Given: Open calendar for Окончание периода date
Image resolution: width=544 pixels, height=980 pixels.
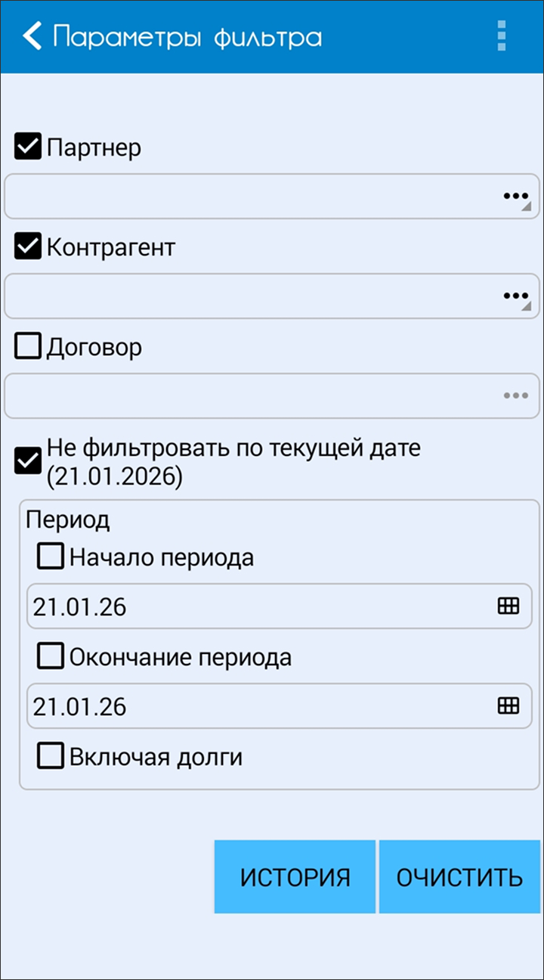Looking at the screenshot, I should click(508, 706).
